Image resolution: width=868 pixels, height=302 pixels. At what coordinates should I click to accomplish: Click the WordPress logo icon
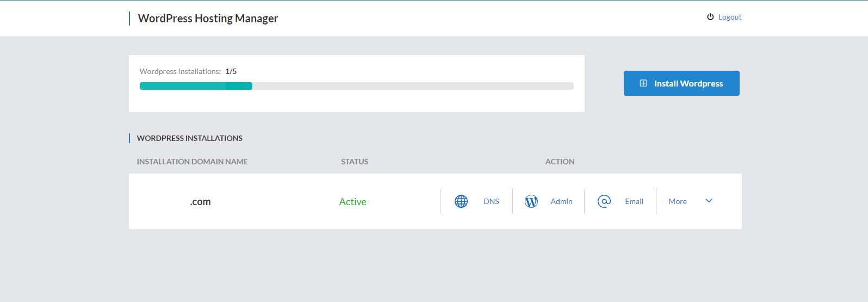[531, 201]
